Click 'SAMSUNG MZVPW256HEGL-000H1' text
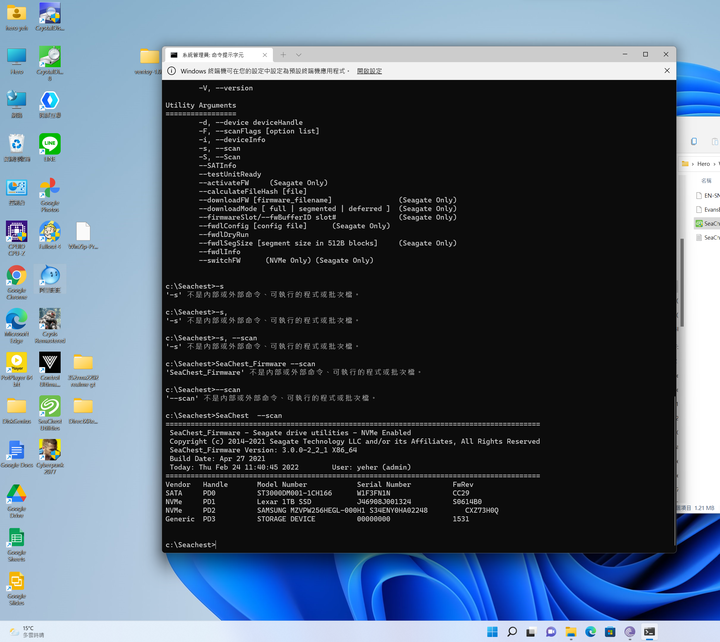 click(x=311, y=511)
